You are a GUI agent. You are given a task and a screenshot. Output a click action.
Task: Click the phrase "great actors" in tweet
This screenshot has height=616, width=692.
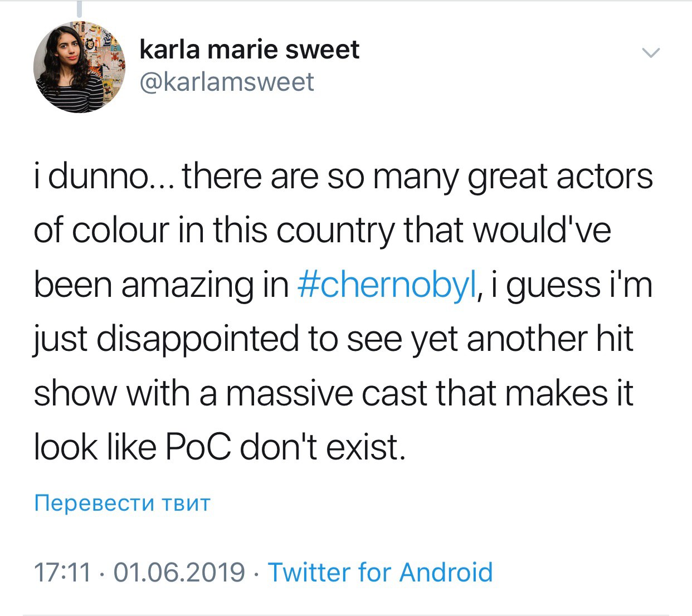(x=559, y=176)
